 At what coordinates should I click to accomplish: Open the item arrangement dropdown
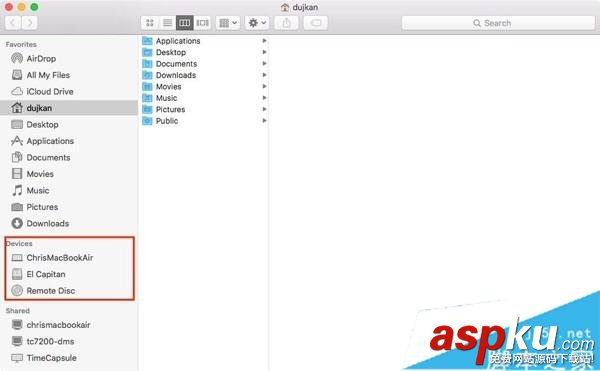point(228,23)
